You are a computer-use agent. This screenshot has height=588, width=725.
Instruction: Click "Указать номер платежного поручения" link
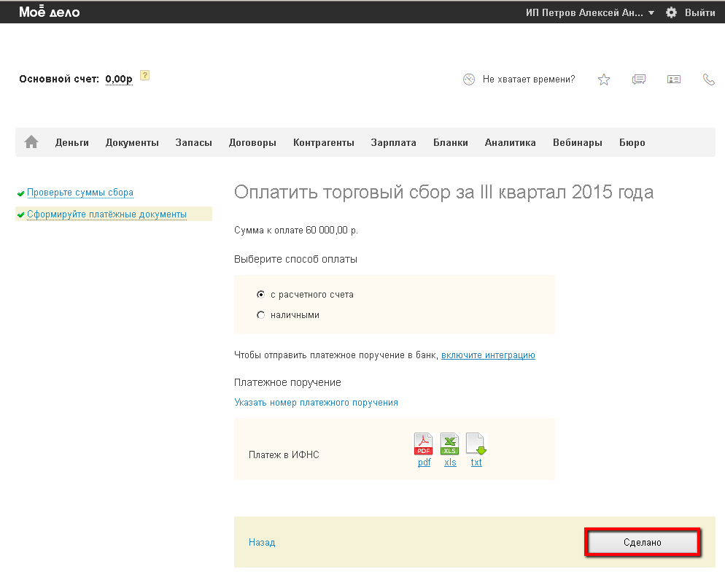(x=316, y=403)
